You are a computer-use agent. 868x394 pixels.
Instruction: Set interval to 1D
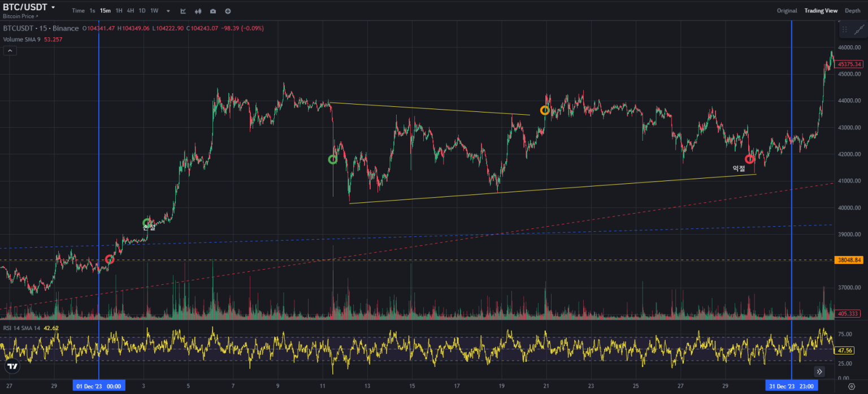point(142,11)
